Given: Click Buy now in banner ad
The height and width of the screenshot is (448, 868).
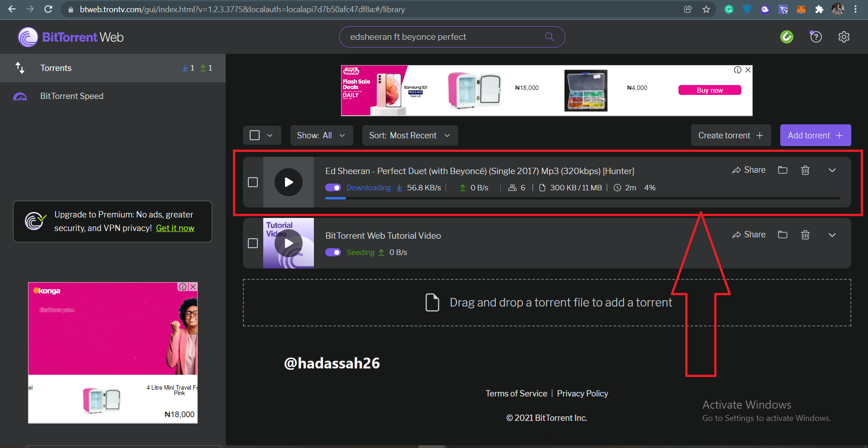Looking at the screenshot, I should point(709,90).
